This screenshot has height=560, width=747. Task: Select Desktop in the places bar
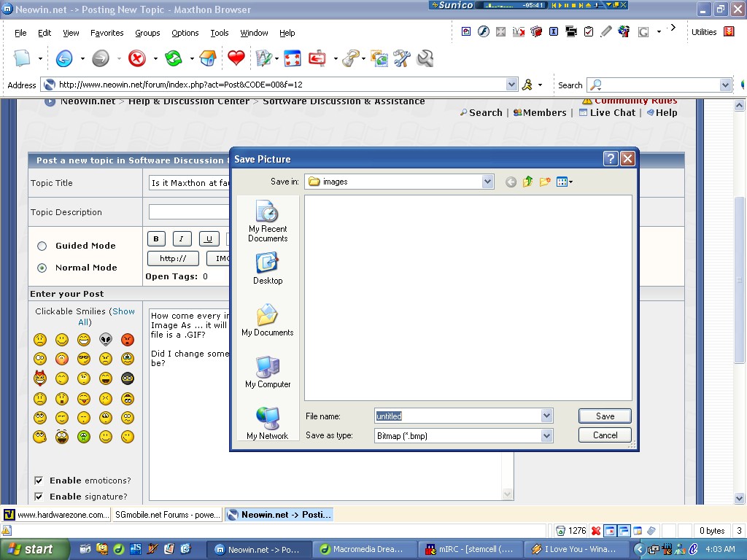point(268,268)
